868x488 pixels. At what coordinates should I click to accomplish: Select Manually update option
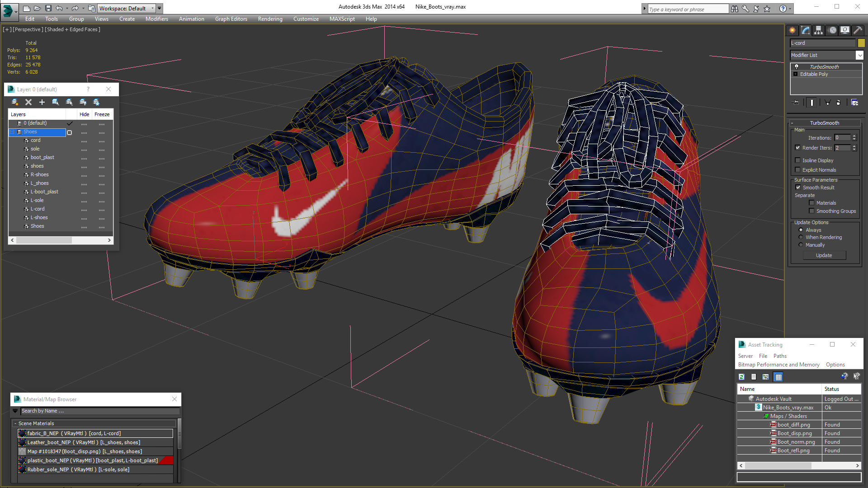[801, 245]
